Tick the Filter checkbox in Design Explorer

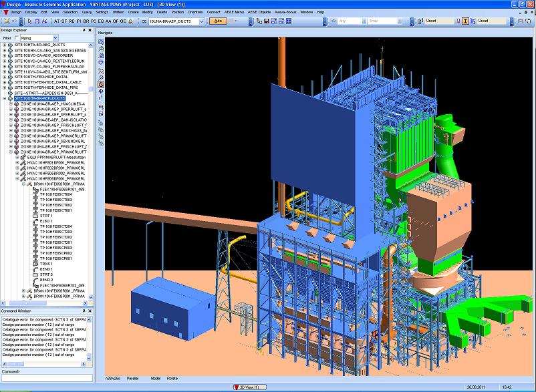click(x=16, y=38)
